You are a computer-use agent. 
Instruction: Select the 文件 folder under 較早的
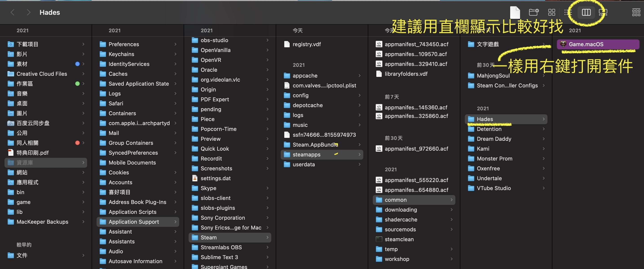(46, 255)
